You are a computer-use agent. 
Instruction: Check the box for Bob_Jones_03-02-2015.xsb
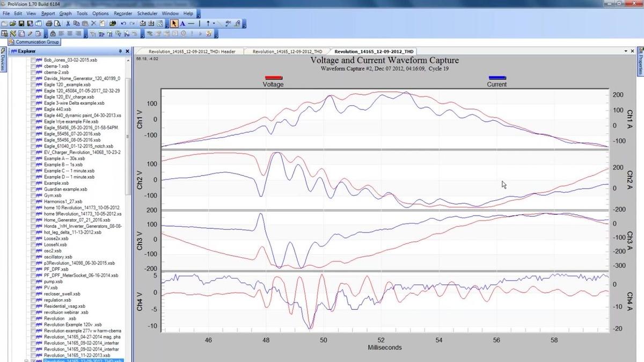pyautogui.click(x=33, y=60)
